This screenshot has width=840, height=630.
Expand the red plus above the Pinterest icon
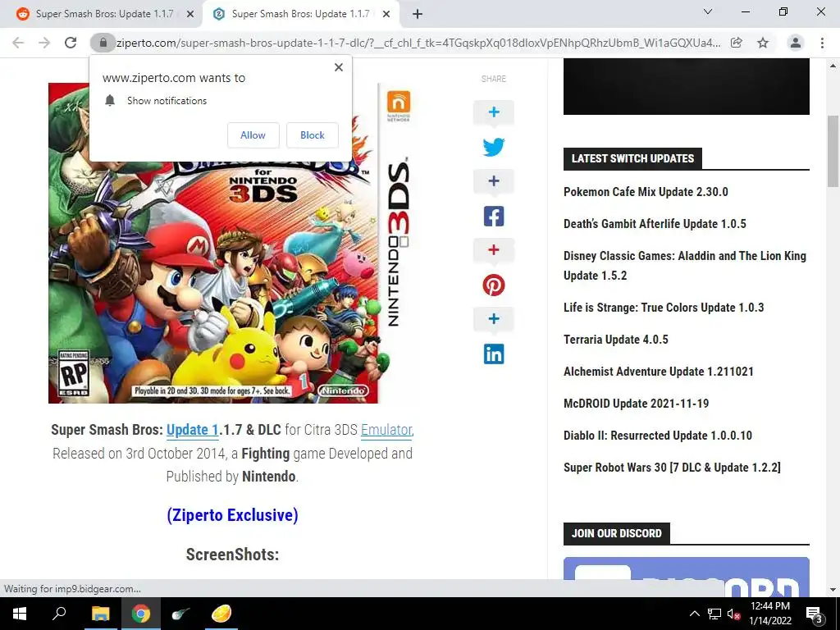pyautogui.click(x=493, y=249)
